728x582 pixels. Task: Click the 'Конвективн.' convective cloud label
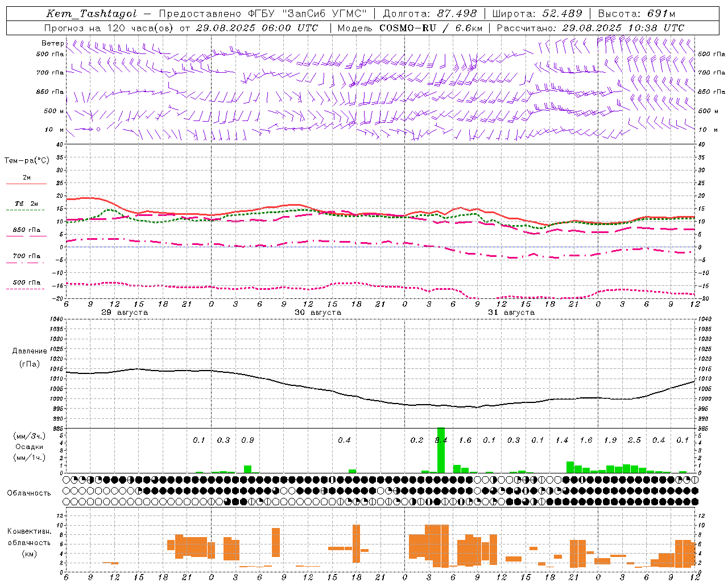click(x=29, y=531)
